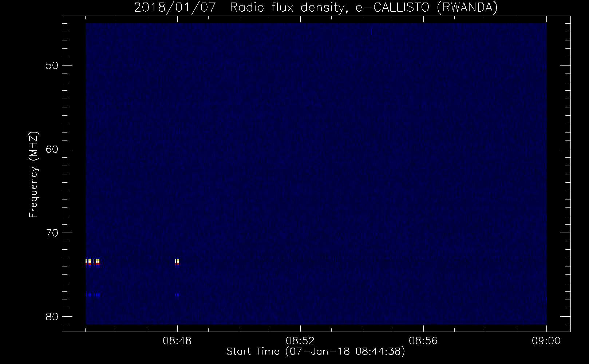Click the 08:56 time tick label
The image size is (589, 364).
coord(423,341)
